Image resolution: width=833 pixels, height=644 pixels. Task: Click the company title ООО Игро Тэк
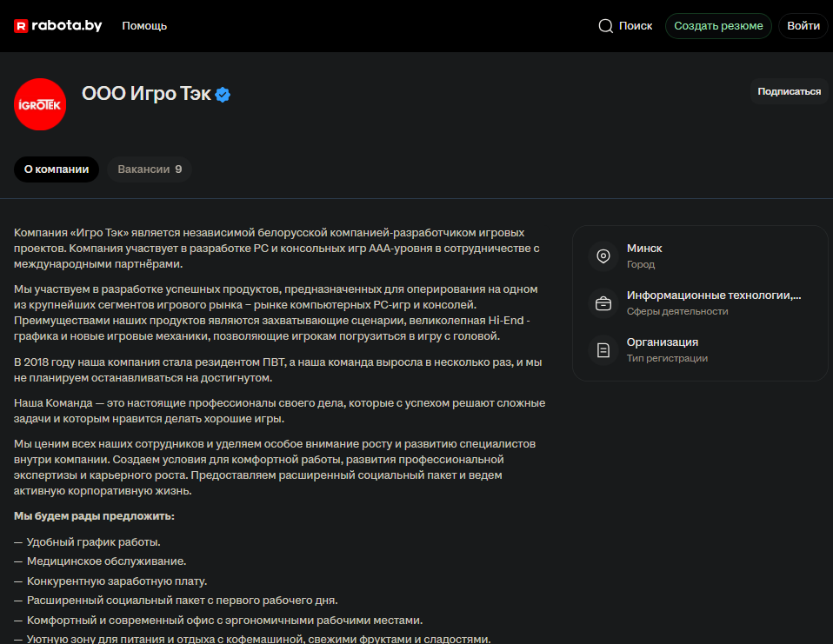146,94
